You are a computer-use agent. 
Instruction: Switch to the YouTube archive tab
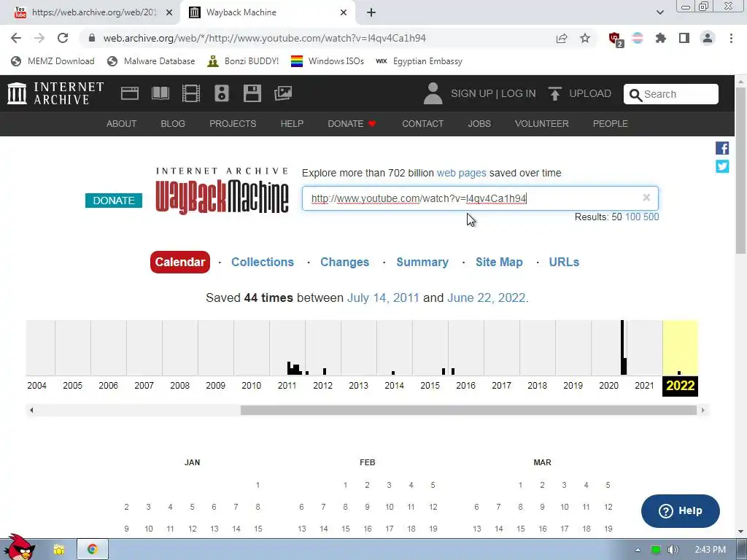tap(90, 12)
